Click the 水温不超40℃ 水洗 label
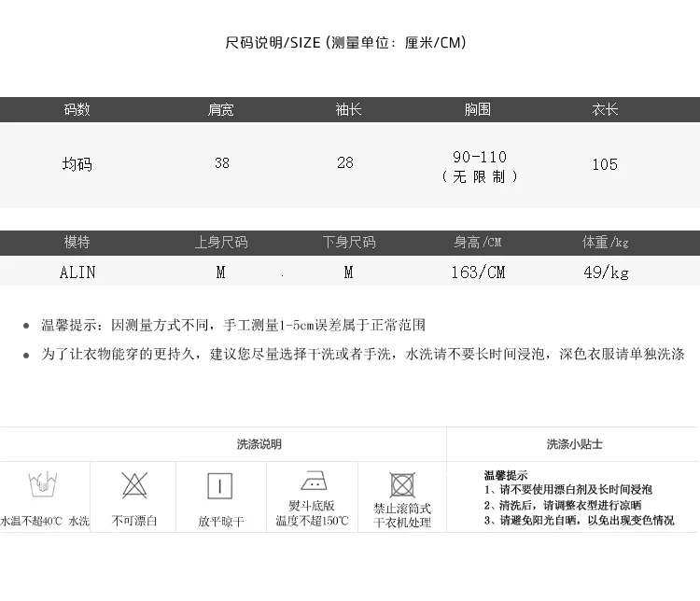700x601 pixels. [45, 521]
